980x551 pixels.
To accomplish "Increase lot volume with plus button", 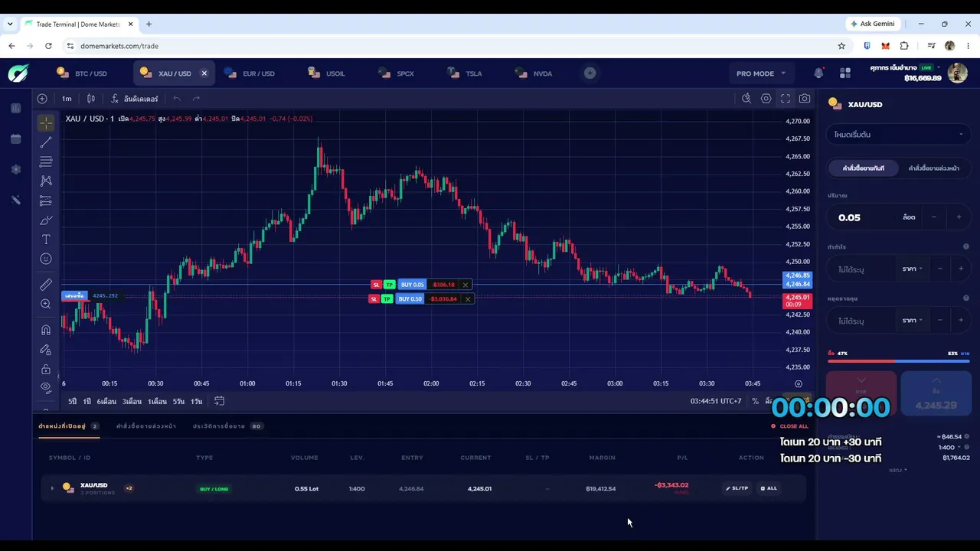I will coord(959,217).
